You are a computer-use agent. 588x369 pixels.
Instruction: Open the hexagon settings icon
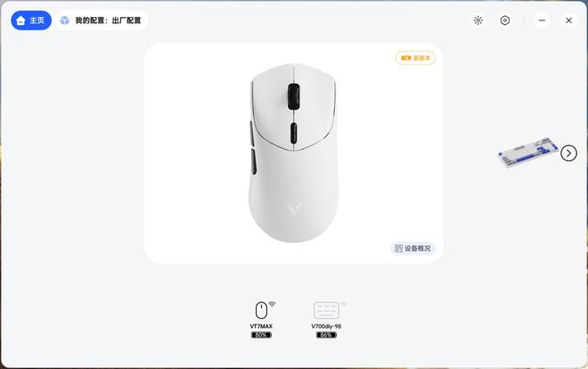pyautogui.click(x=505, y=20)
